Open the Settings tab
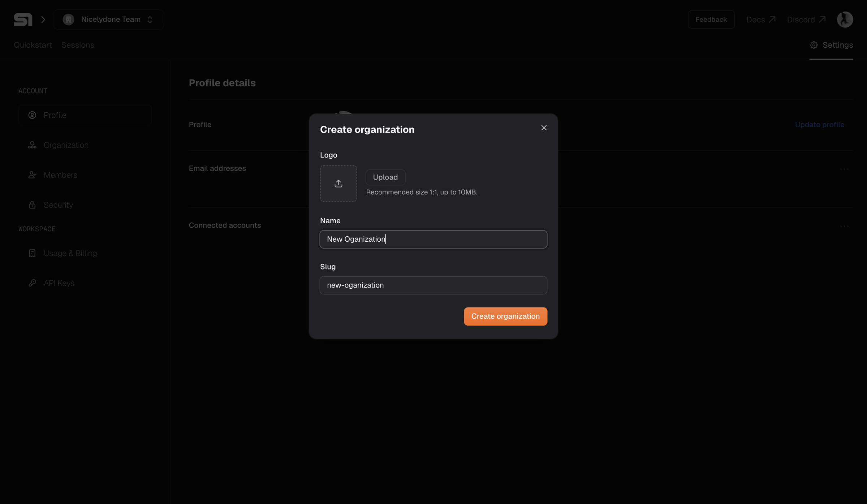The height and width of the screenshot is (504, 867). point(831,45)
